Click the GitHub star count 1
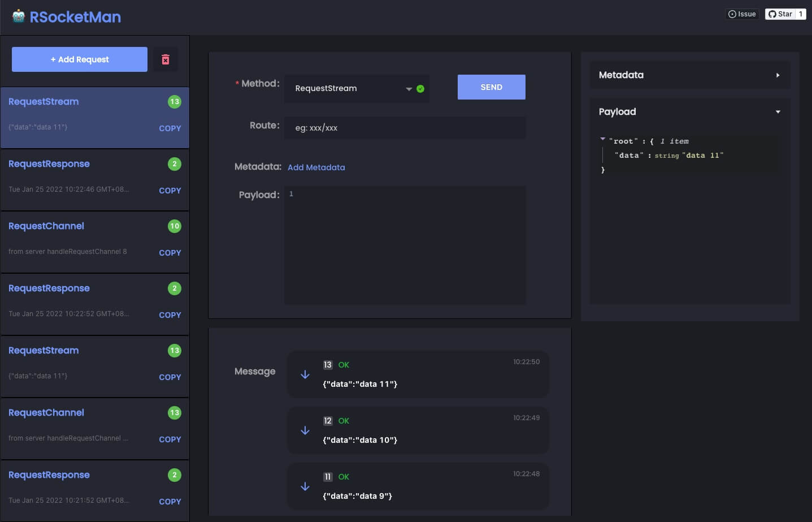Viewport: 812px width, 522px height. pyautogui.click(x=801, y=14)
